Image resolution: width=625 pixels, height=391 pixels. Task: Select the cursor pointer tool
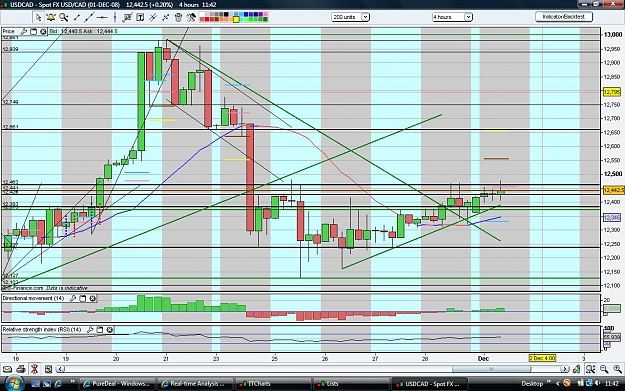point(39,17)
